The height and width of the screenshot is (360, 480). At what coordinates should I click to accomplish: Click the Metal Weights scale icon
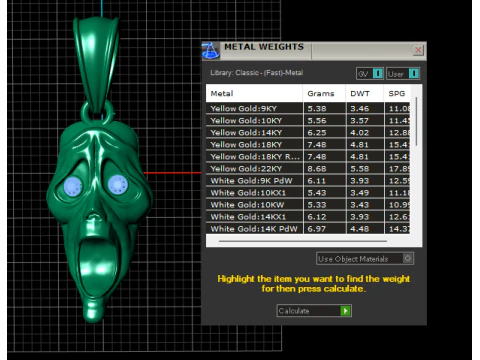point(211,51)
